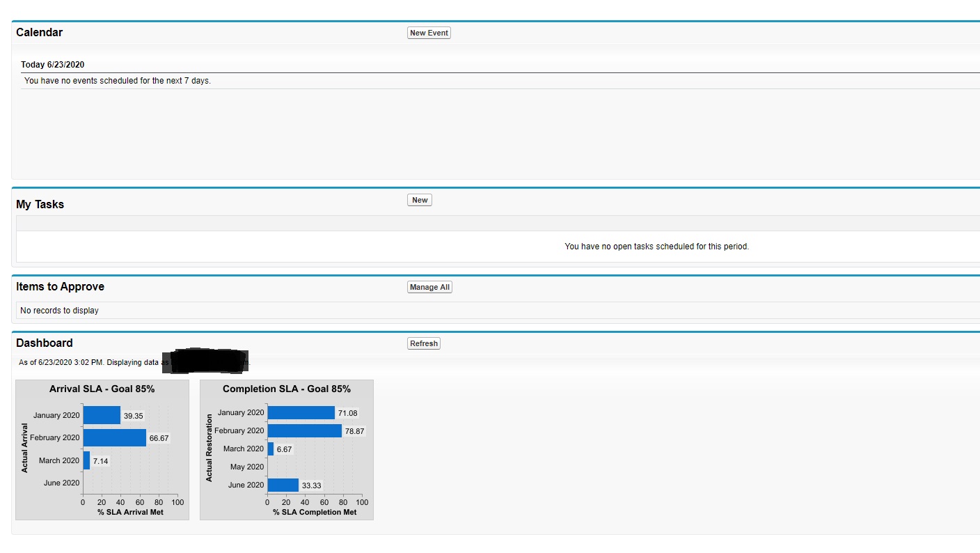The width and height of the screenshot is (980, 553).
Task: Click 'March 2020' label in Arrival SLA chart
Action: [59, 460]
